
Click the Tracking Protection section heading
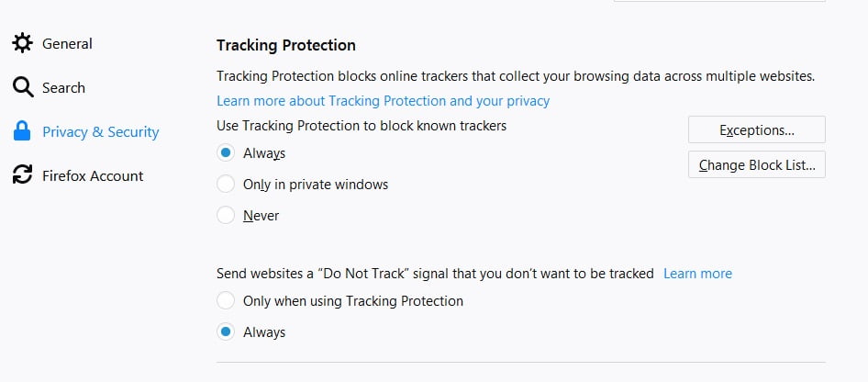click(x=285, y=45)
